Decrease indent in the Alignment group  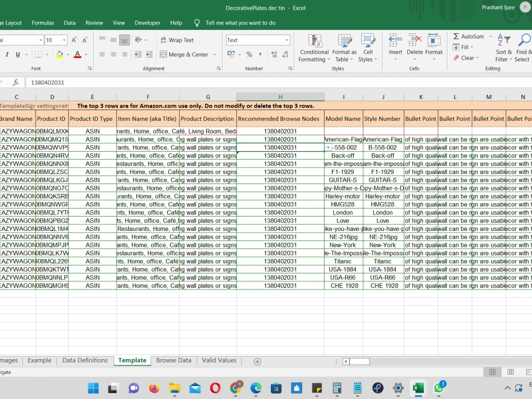point(138,54)
